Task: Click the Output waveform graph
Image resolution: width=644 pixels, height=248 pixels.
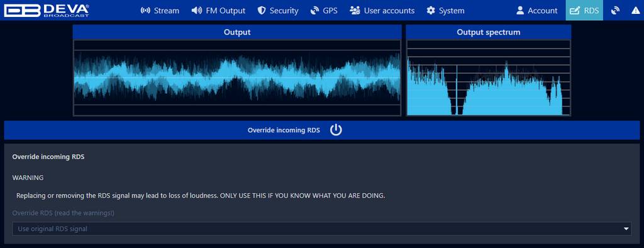Action: (237, 77)
